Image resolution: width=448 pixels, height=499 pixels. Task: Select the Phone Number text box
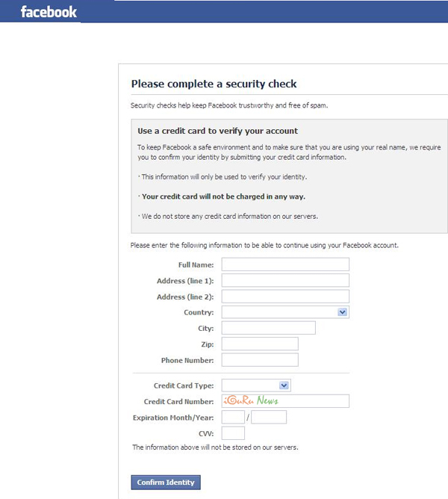260,360
